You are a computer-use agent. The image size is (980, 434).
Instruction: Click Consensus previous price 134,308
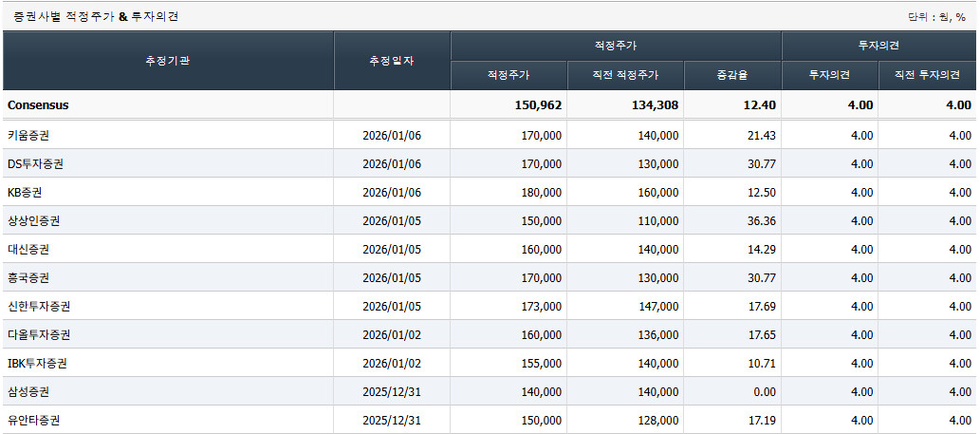tap(655, 105)
